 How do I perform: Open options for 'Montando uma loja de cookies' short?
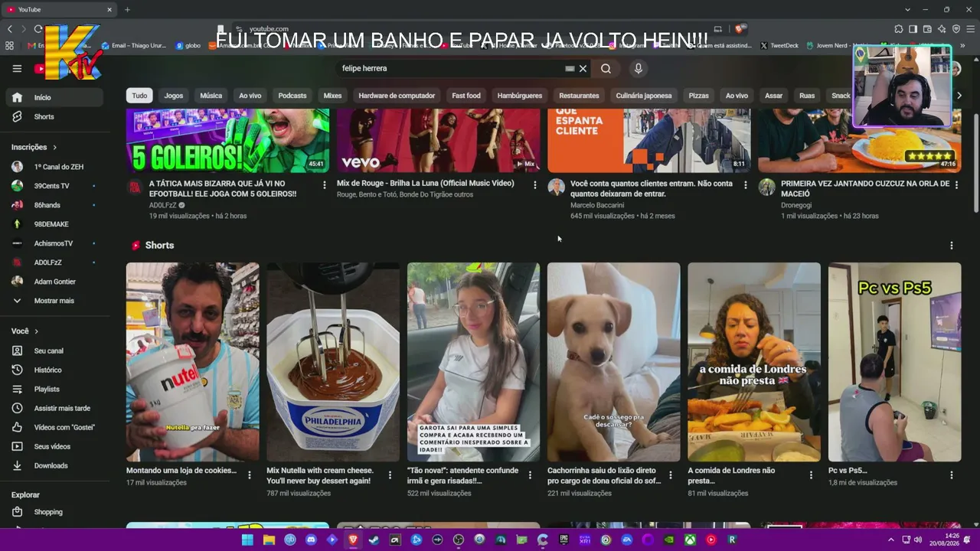click(x=250, y=475)
